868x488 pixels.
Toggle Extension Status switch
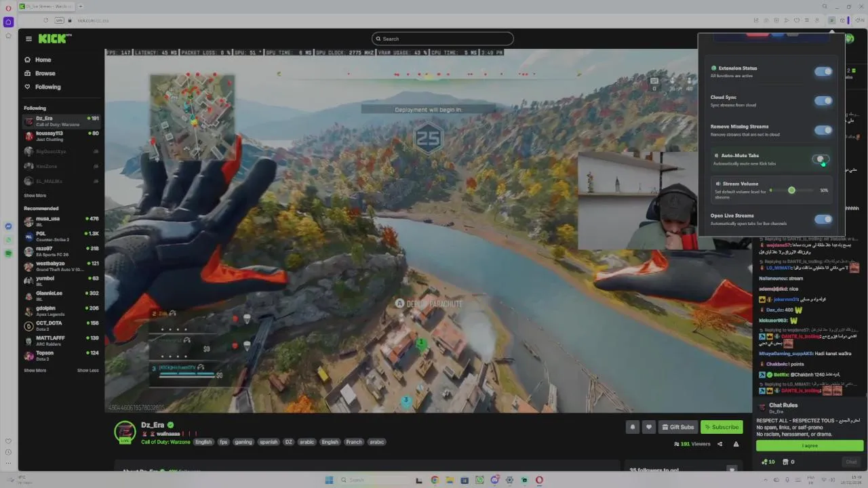pos(823,71)
